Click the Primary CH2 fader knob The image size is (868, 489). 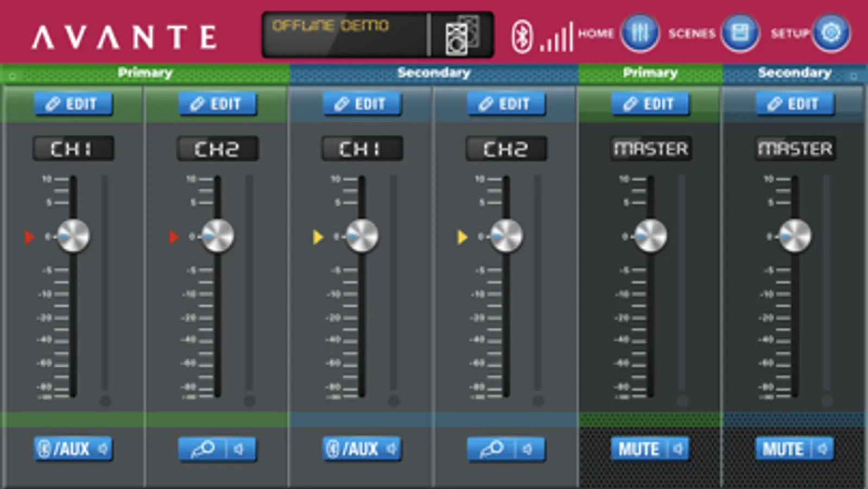pyautogui.click(x=218, y=236)
